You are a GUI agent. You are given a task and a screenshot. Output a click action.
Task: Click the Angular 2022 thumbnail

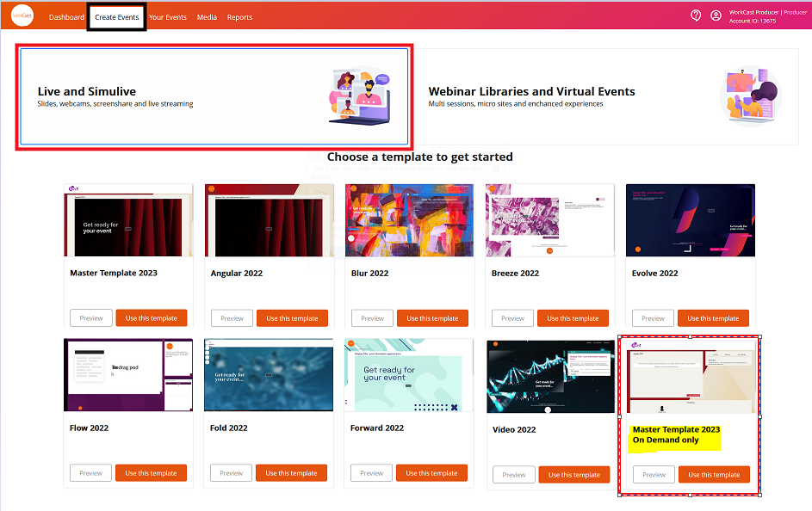270,220
